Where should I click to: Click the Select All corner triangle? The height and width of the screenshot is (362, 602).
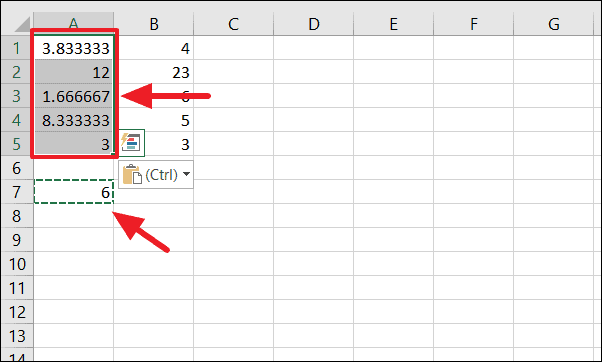pos(22,25)
